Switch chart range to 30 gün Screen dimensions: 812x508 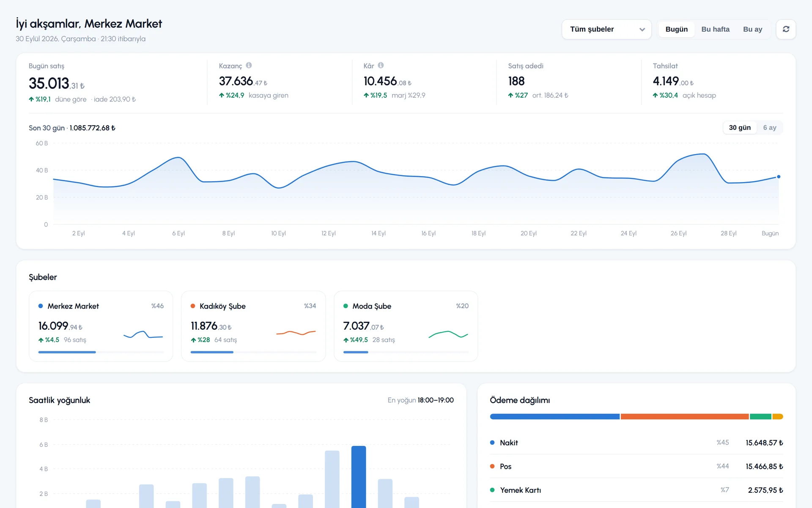point(740,127)
